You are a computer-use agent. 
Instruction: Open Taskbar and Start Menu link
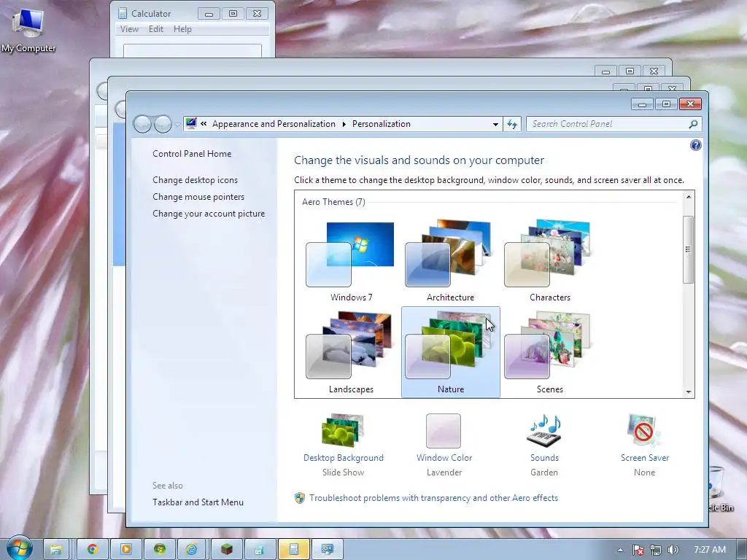click(x=198, y=502)
